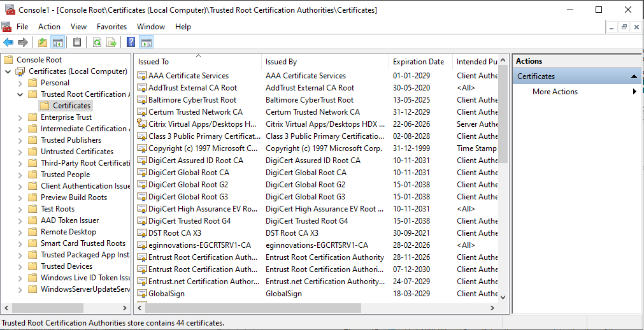The image size is (644, 330).
Task: Expand the Untrusted Certificates node
Action: click(x=20, y=152)
